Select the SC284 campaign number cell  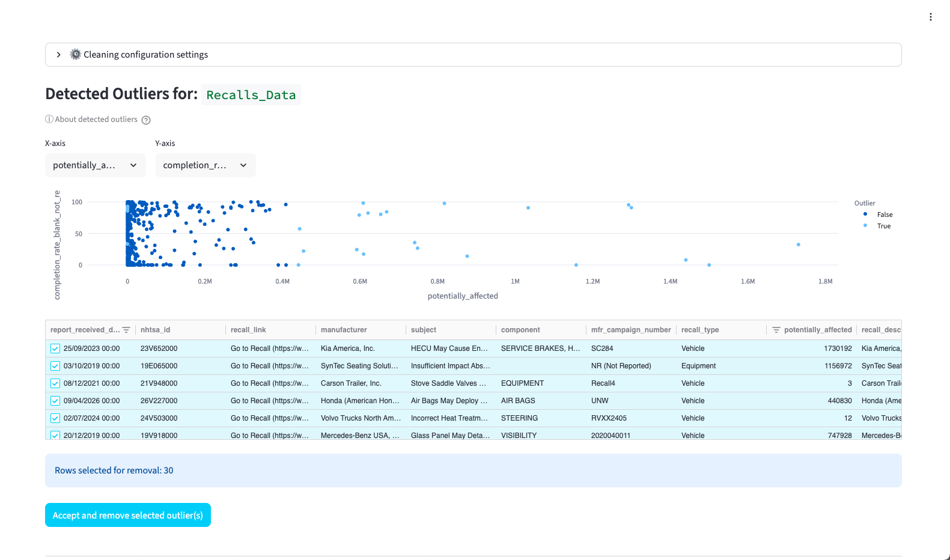pyautogui.click(x=631, y=348)
